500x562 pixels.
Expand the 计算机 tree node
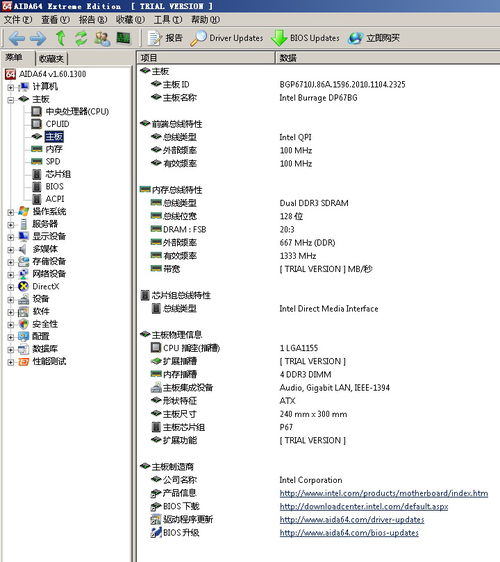point(11,87)
